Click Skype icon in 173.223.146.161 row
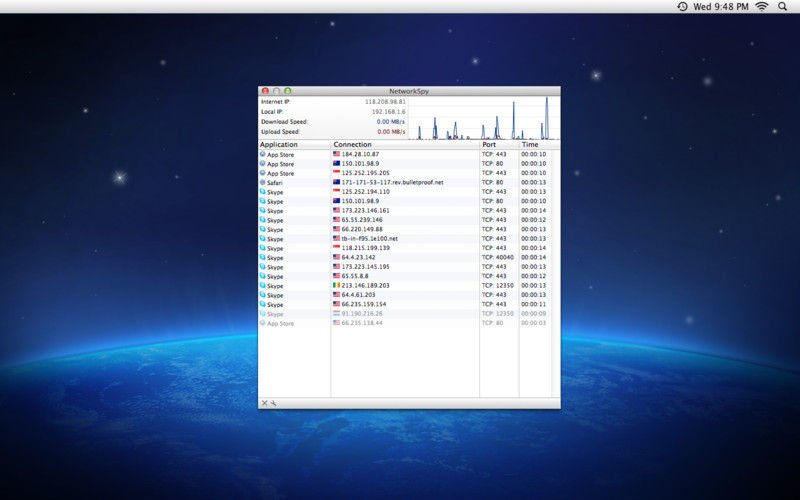 (x=263, y=210)
